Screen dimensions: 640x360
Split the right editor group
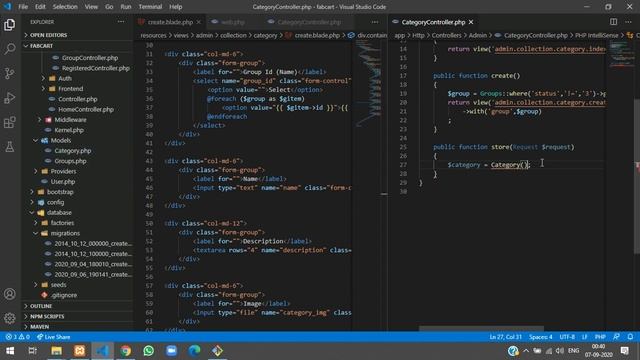tap(613, 22)
